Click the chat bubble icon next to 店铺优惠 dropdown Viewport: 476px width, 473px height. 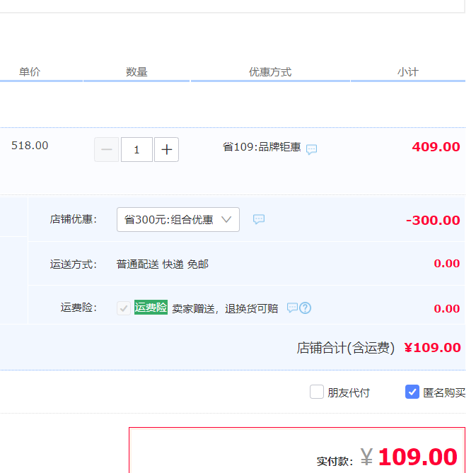[259, 219]
